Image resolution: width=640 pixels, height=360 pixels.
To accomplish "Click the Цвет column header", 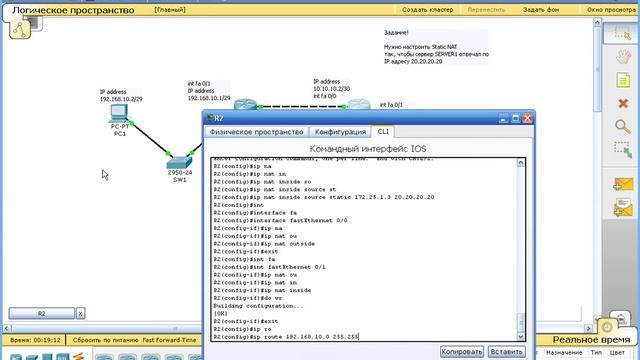I will point(617,352).
